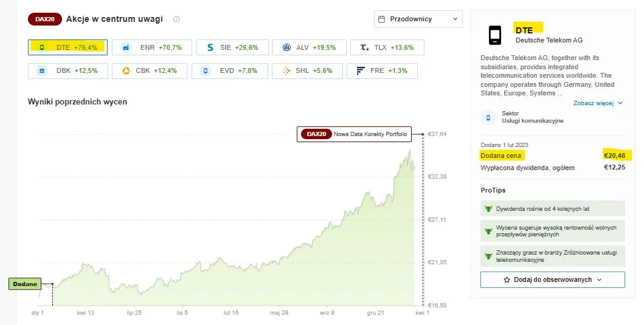
Task: Click the Commerzbank CBK logo icon
Action: (126, 71)
